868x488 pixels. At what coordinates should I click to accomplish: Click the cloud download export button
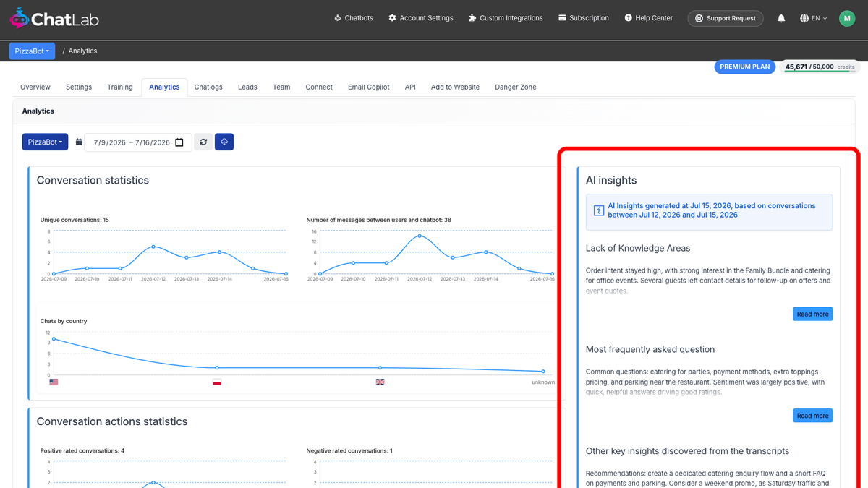(224, 142)
